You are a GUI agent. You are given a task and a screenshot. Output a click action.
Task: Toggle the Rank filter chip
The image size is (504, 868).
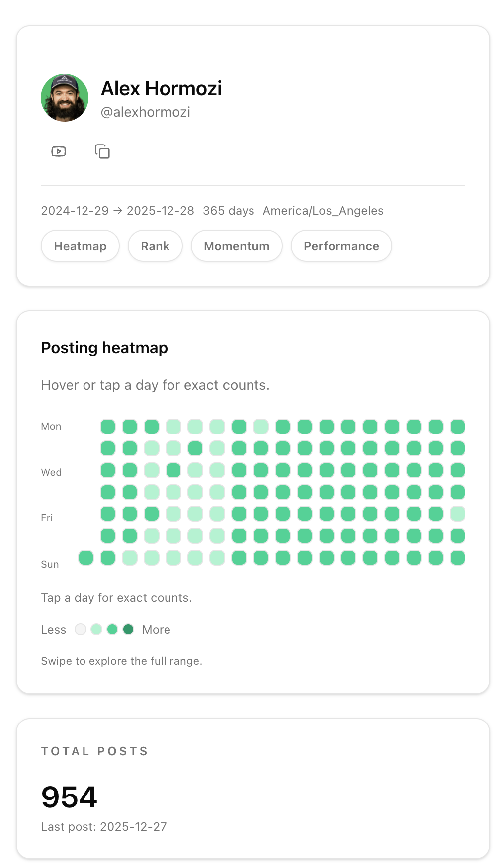pyautogui.click(x=155, y=246)
